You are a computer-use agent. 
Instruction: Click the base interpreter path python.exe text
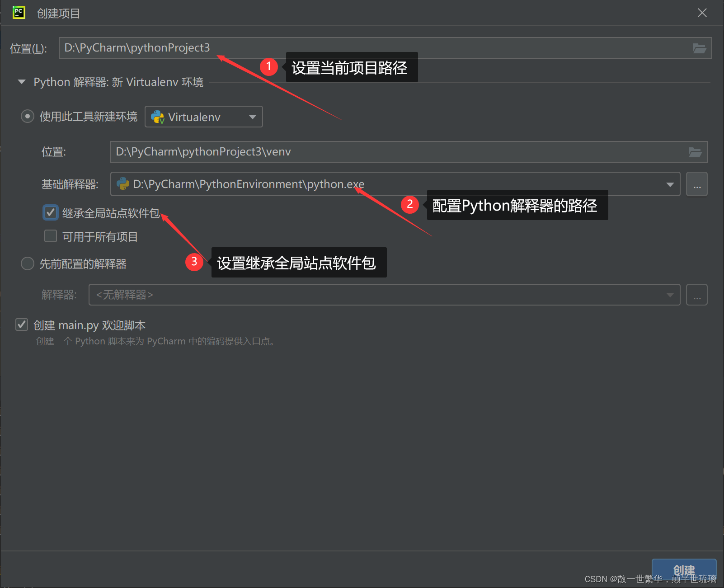249,184
